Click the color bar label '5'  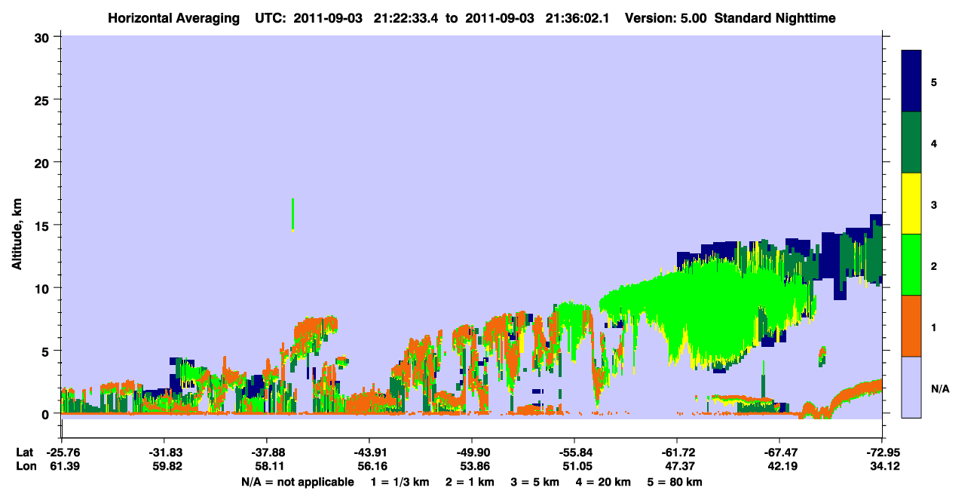tap(934, 82)
